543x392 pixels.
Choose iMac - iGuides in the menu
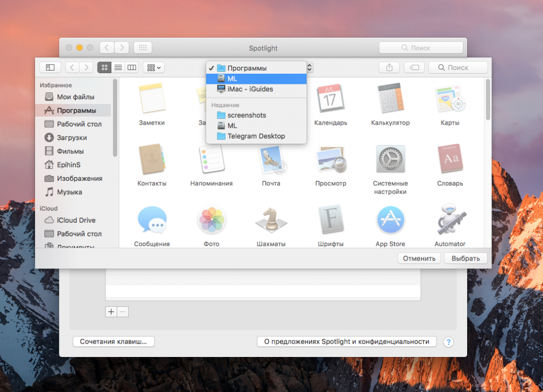pos(256,89)
